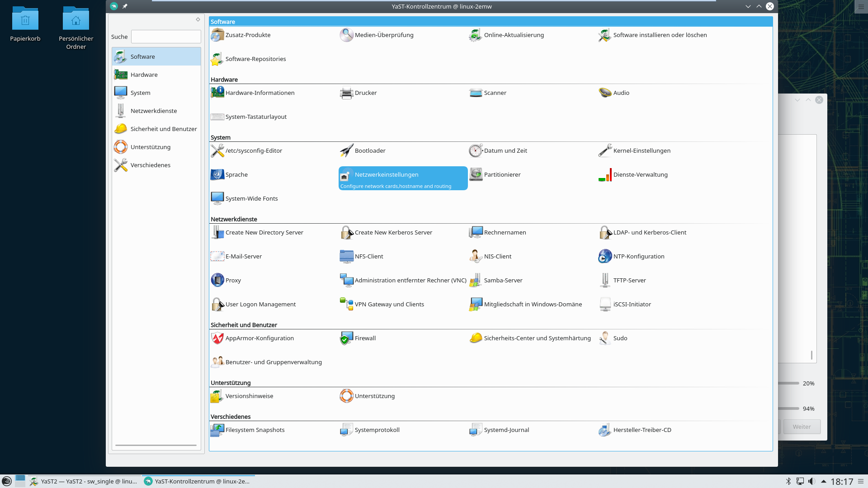Open the Samba-Server icon
The width and height of the screenshot is (868, 488).
tap(476, 280)
